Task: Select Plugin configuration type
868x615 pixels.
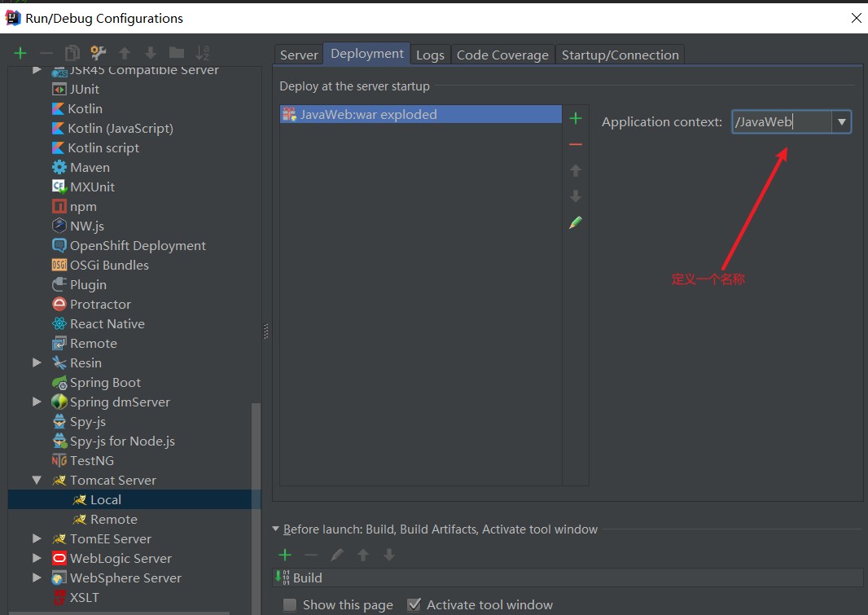Action: coord(88,285)
